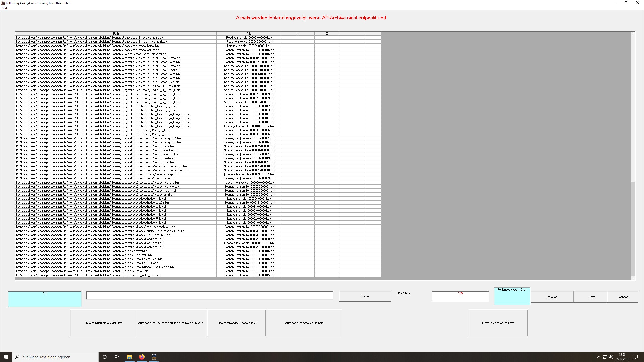This screenshot has height=362, width=644.
Task: Click the Fehlende Assets in Cyan swatch
Action: [512, 297]
